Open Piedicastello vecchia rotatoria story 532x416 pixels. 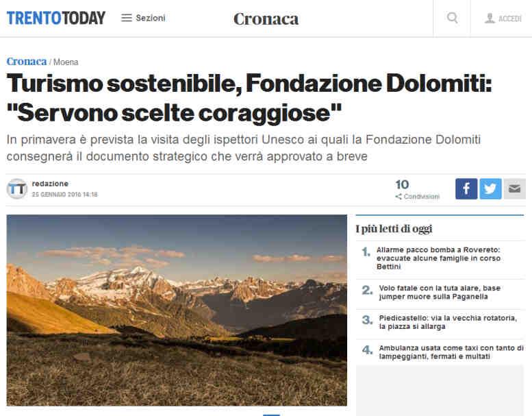448,322
